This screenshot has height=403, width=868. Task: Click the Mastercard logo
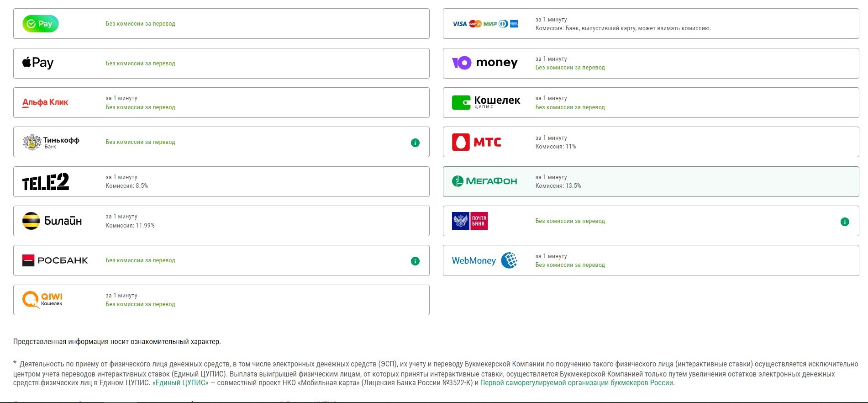[475, 24]
